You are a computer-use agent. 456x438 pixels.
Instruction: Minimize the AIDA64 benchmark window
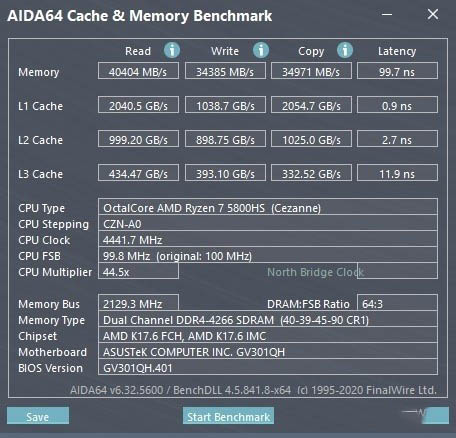pos(387,15)
